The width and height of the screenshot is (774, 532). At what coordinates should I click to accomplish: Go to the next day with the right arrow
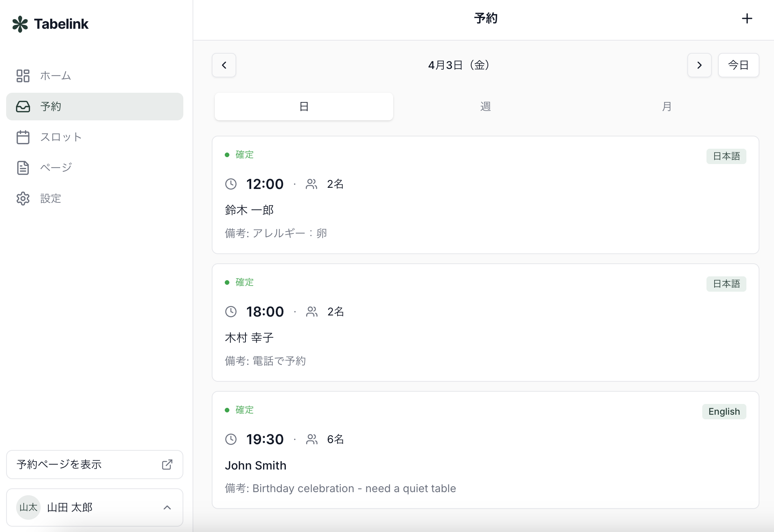point(699,65)
